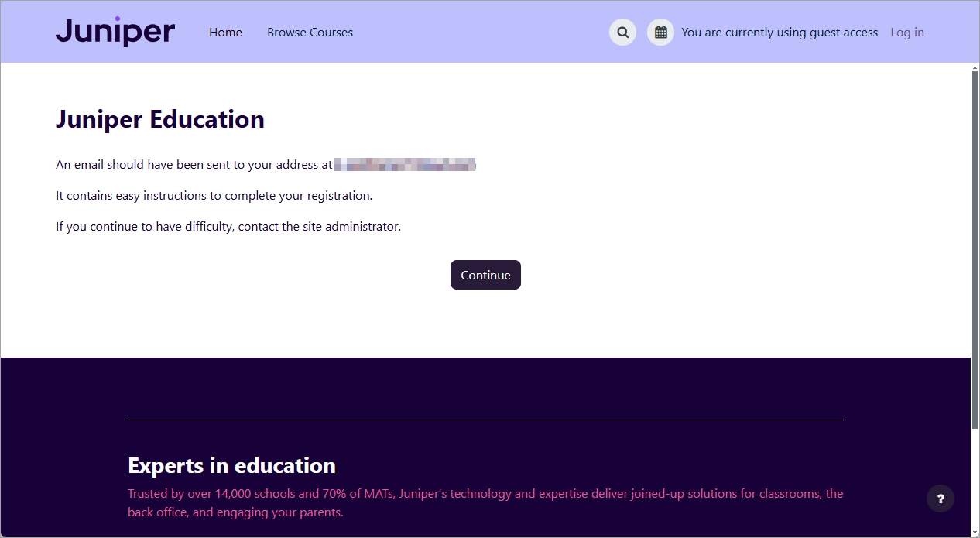Open the calendar icon in header
Viewport: 980px width, 538px height.
660,33
